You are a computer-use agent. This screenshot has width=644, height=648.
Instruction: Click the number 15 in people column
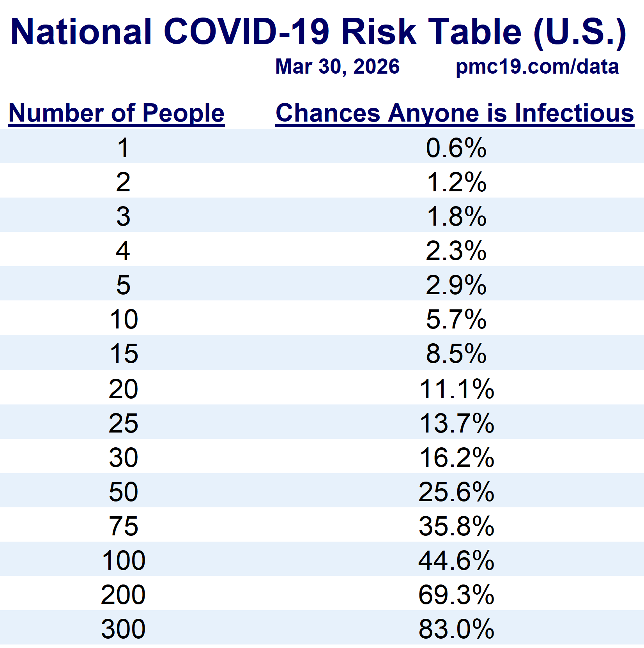coord(124,354)
